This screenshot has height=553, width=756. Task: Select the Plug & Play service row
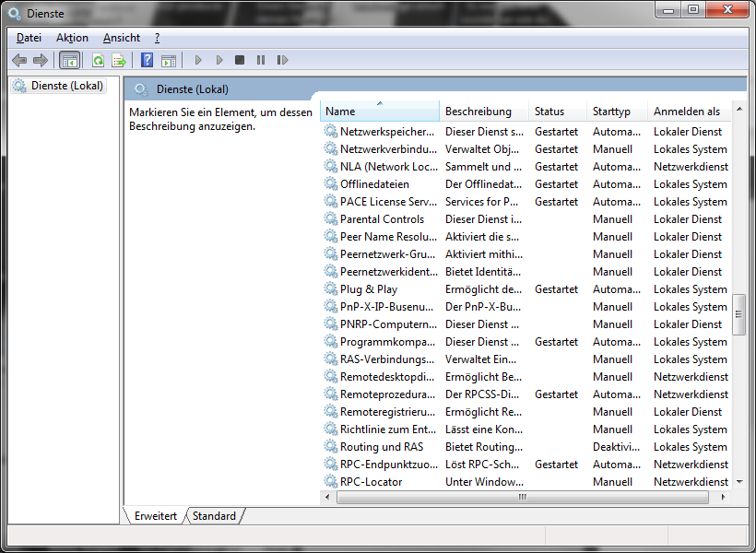tap(369, 289)
